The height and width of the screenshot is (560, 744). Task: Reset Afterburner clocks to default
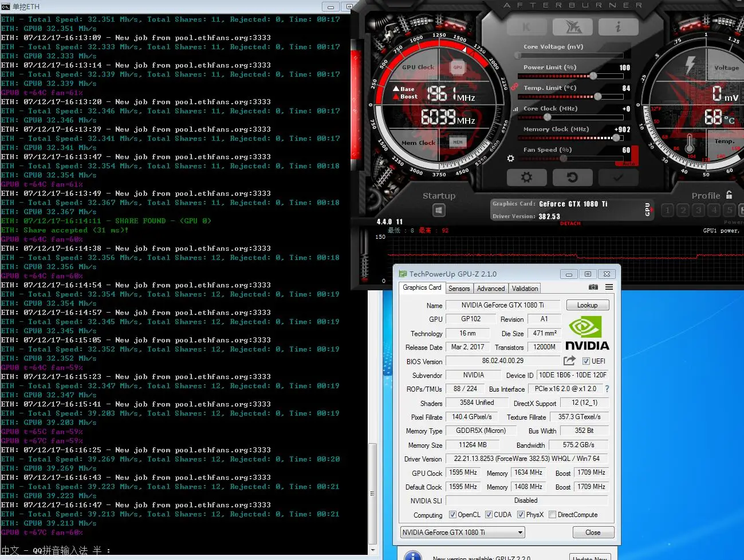[573, 178]
